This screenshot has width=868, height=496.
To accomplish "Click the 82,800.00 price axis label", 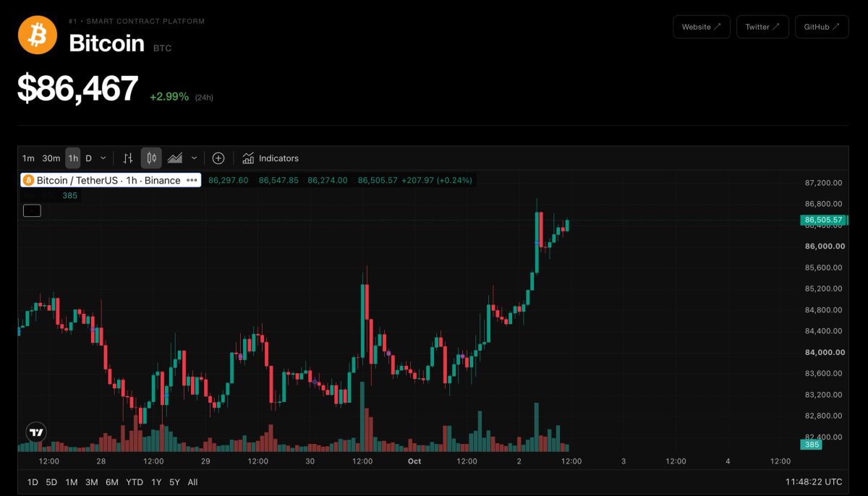I will (823, 416).
